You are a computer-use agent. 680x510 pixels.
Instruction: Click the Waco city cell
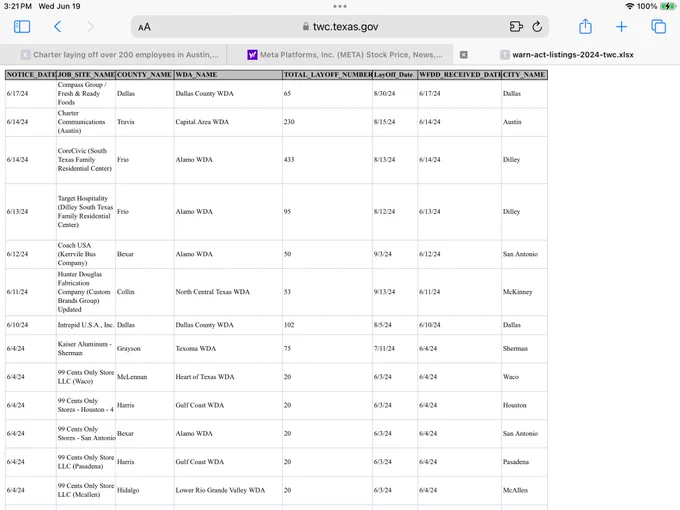524,377
